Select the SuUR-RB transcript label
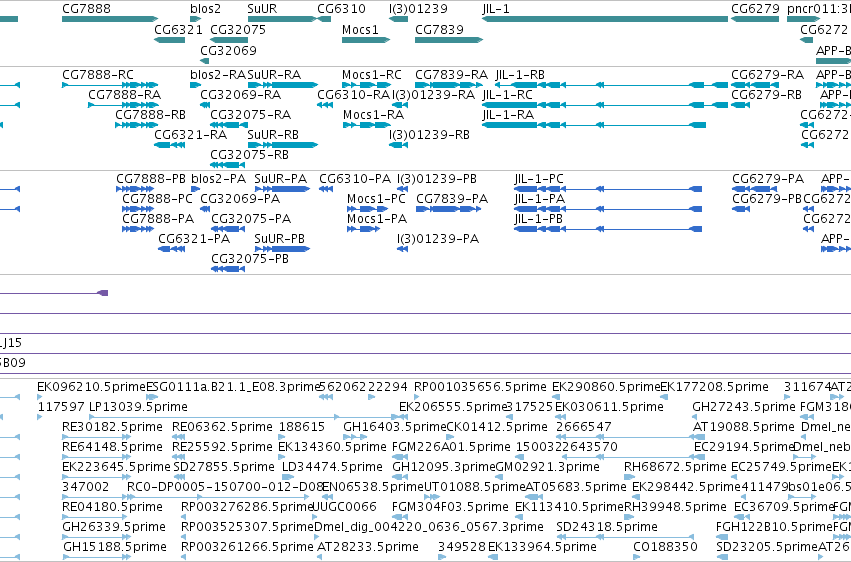851x562 pixels. pos(273,135)
